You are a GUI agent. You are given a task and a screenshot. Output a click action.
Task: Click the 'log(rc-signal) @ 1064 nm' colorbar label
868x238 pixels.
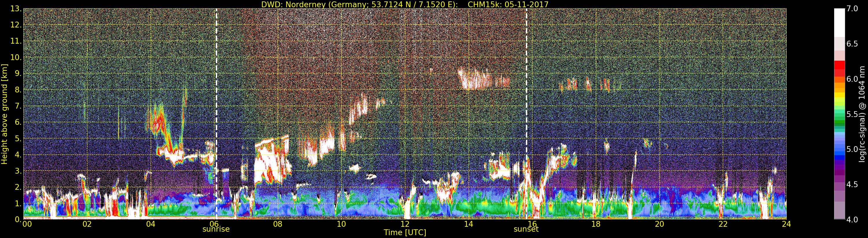coord(862,114)
